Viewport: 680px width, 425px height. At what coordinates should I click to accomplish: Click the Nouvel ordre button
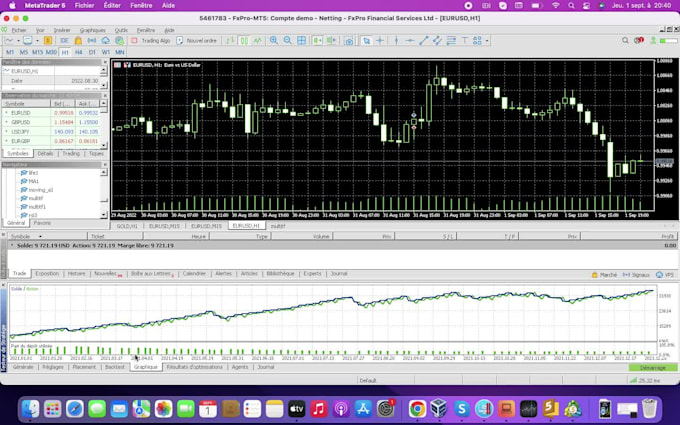tap(197, 40)
